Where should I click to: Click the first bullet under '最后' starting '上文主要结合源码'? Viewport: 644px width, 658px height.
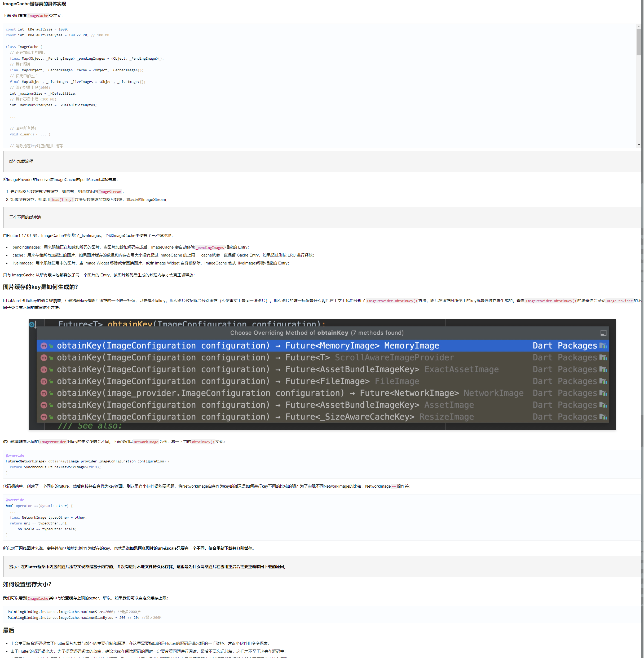(140, 643)
